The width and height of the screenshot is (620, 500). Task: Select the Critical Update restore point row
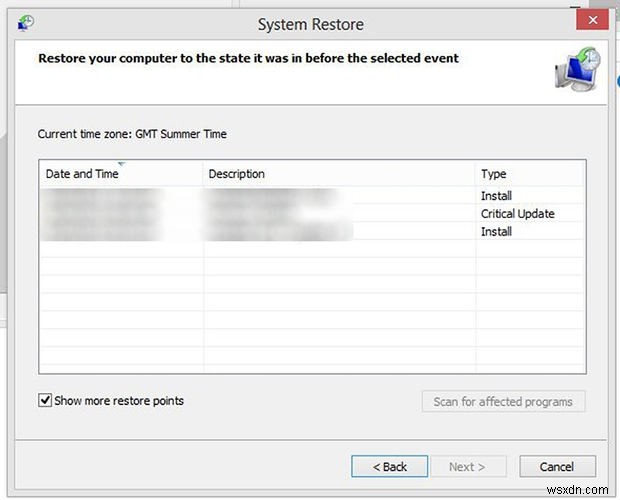click(312, 213)
